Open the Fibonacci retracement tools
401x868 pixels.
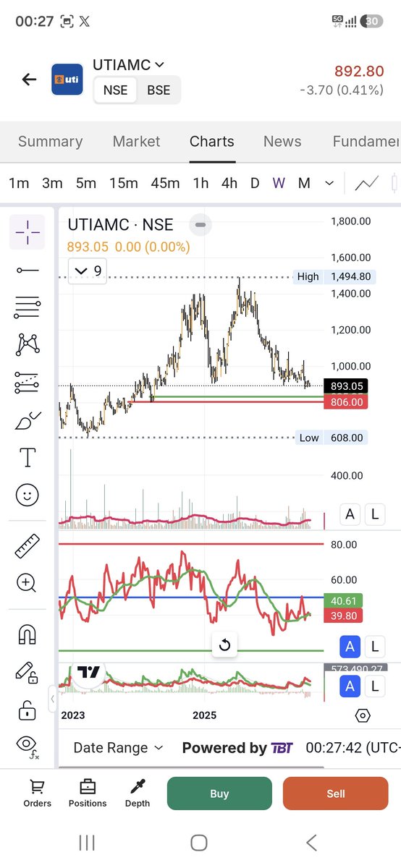28,307
